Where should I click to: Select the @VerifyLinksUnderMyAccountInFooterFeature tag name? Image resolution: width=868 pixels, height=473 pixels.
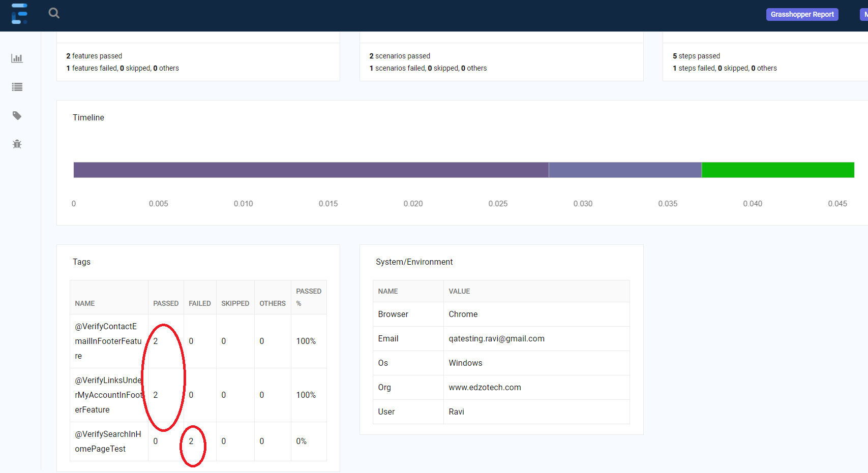click(108, 395)
